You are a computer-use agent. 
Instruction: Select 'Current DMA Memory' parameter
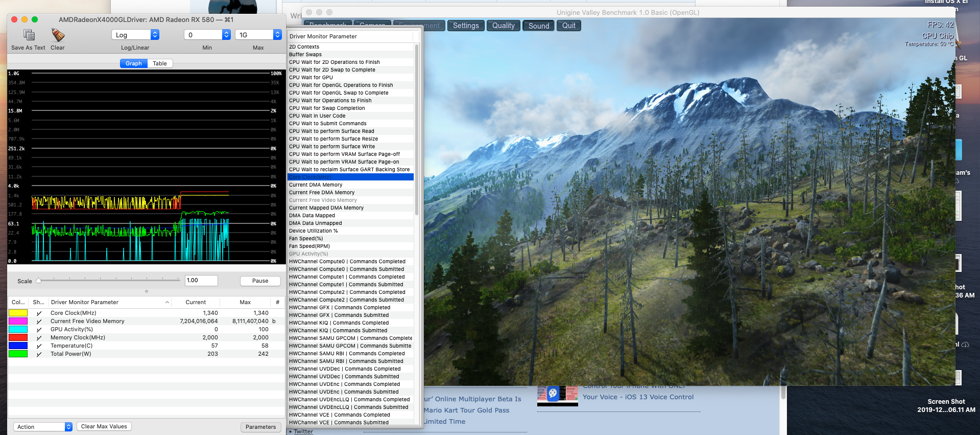[x=350, y=185]
